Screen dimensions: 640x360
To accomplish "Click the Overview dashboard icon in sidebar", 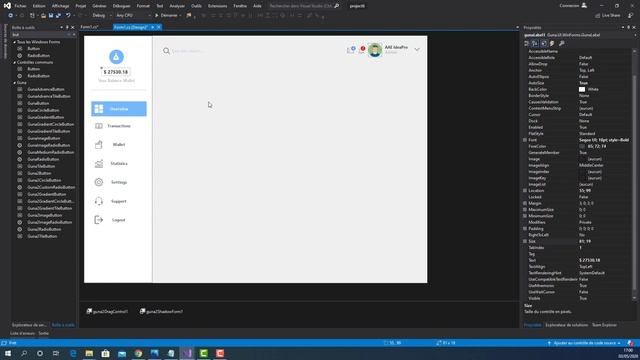I will coord(99,109).
